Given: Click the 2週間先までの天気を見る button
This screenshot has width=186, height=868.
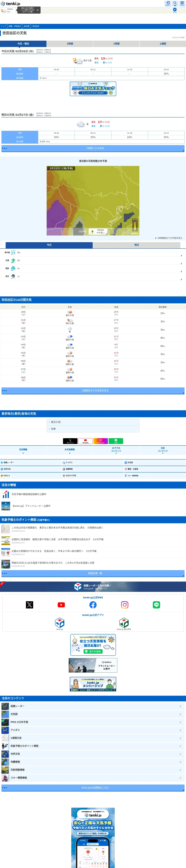Looking at the screenshot, I should pos(93,391).
